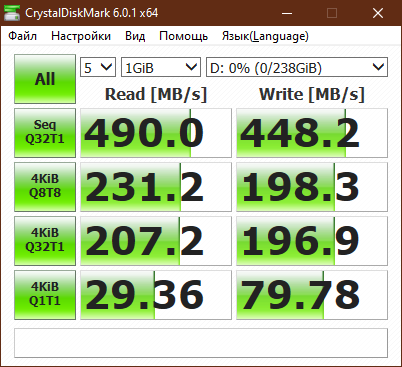Start the 4KiB Q8T8 benchmark test
Screen dimensions: 402x367
coord(45,187)
